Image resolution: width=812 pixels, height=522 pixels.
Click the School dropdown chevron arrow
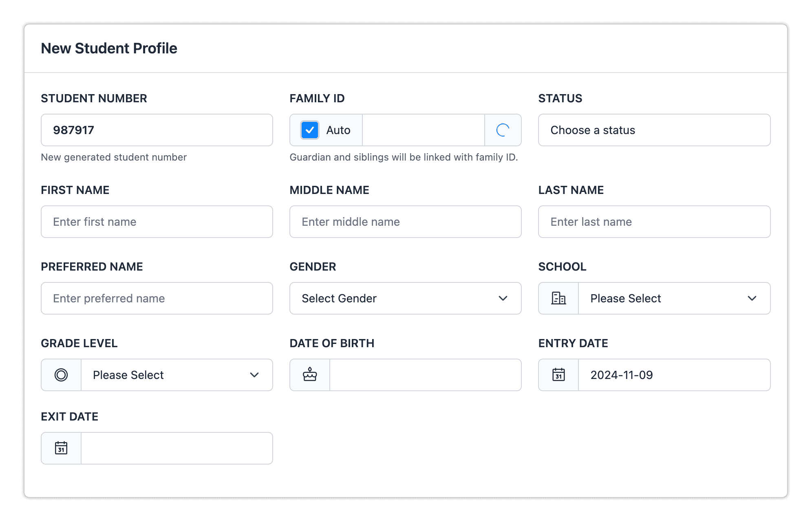click(752, 298)
